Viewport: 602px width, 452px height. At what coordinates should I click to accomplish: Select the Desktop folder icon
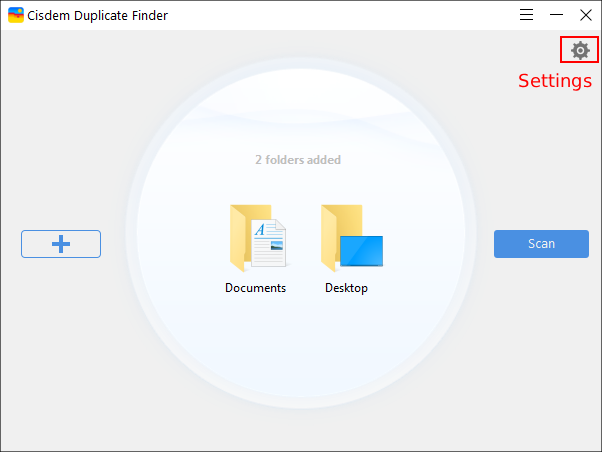[352, 238]
